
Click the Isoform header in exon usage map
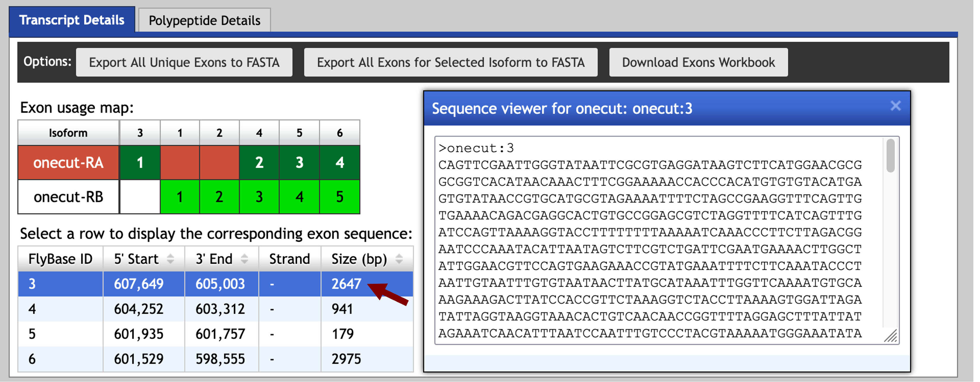tap(69, 133)
